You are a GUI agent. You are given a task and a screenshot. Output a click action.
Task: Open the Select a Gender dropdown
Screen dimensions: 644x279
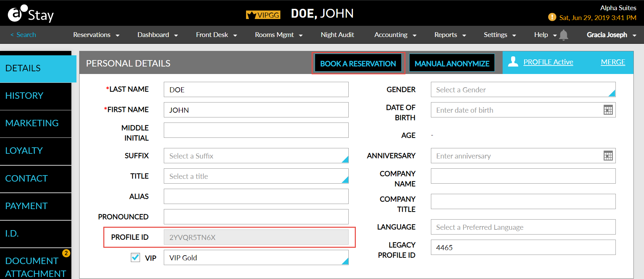coord(523,90)
